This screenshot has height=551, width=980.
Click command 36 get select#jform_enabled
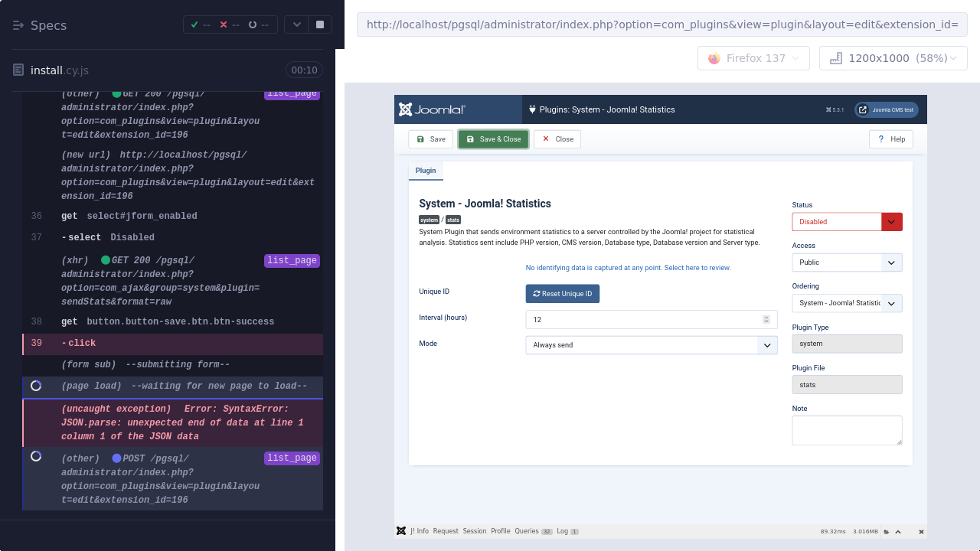(173, 217)
